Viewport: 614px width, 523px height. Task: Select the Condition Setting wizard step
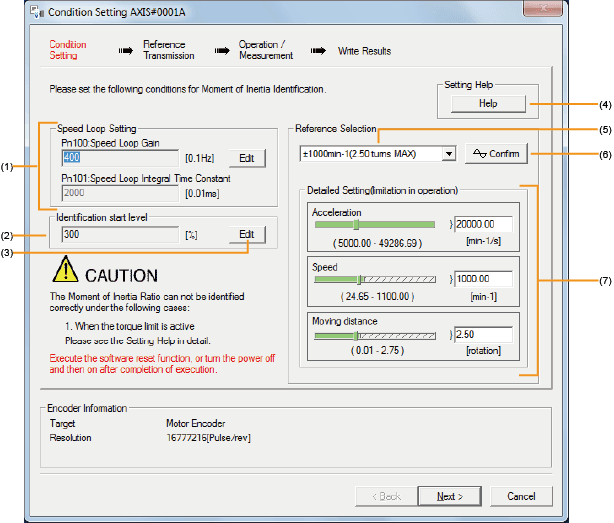(68, 50)
